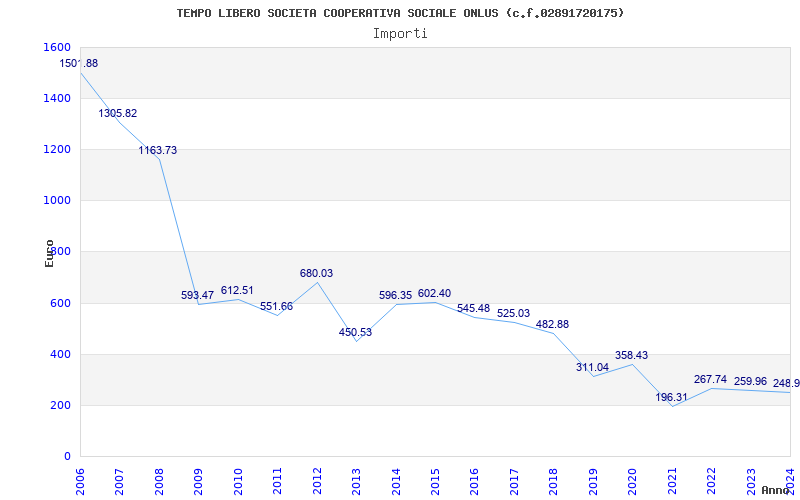This screenshot has width=800, height=500.
Task: Click the 482.88 data label
Action: 553,324
